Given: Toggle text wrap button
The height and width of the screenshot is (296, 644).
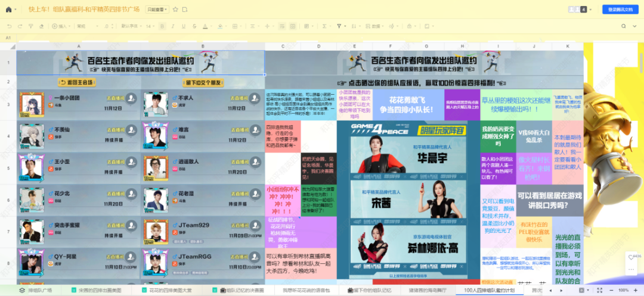Looking at the screenshot, I should pos(282,26).
